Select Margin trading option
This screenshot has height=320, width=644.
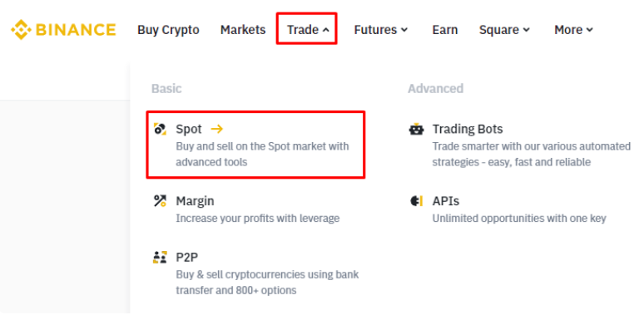[x=246, y=209]
